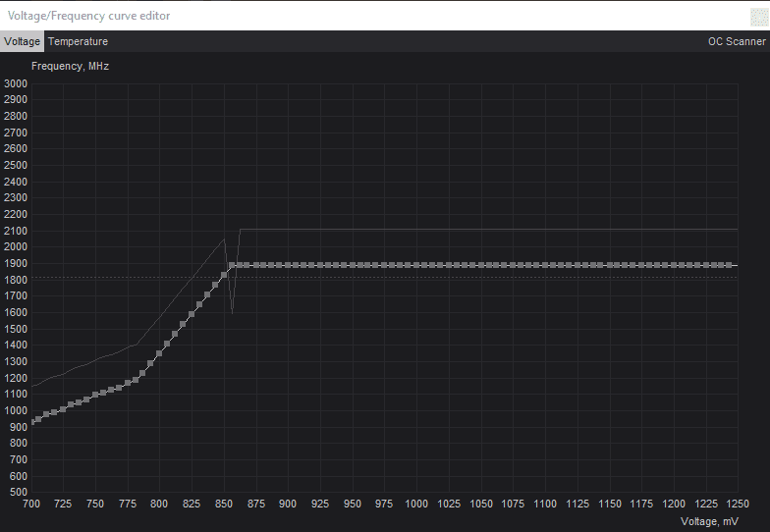Select the curve point at 775 mV
Screen dimensions: 770x532
coord(128,383)
